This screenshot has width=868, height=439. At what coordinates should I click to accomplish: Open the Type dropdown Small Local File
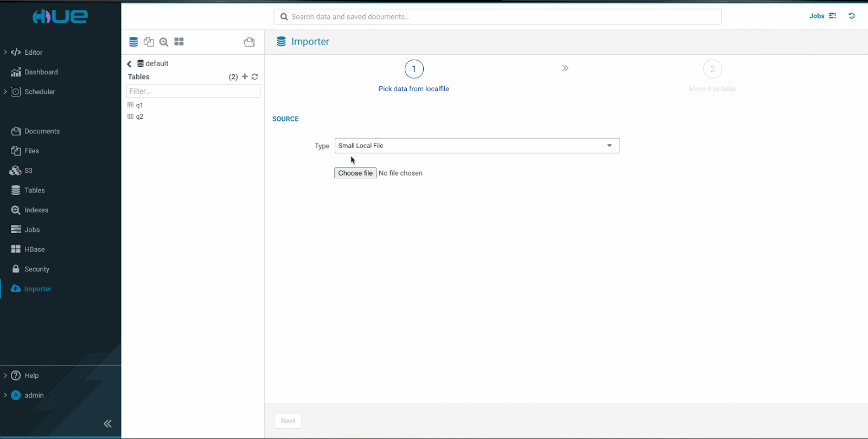click(477, 146)
